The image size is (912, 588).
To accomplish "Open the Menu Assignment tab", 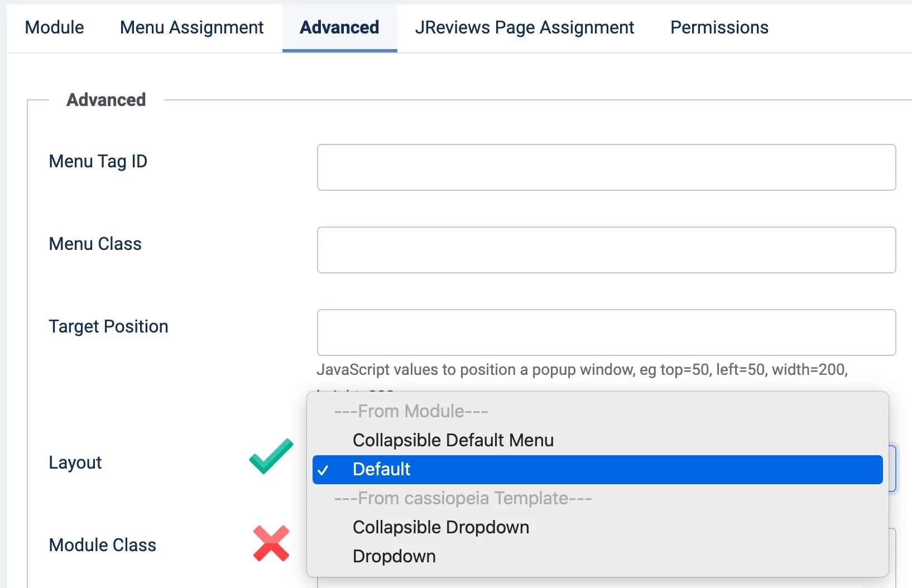I will (191, 27).
